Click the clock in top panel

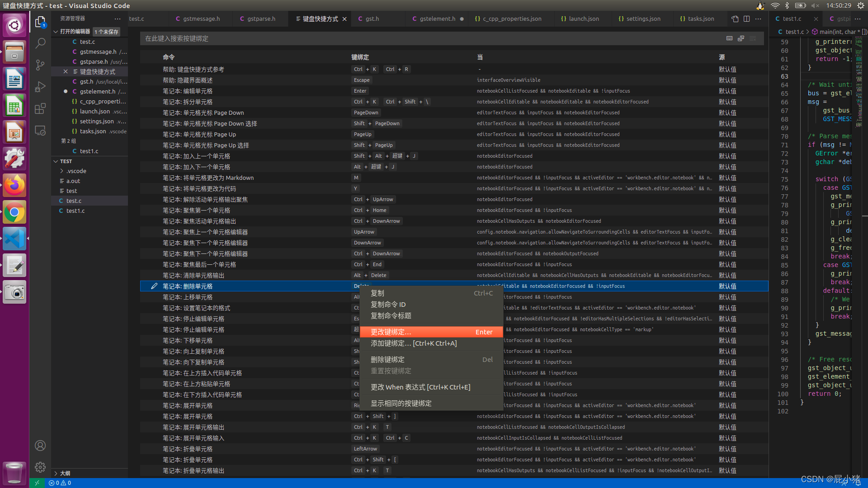coord(838,5)
